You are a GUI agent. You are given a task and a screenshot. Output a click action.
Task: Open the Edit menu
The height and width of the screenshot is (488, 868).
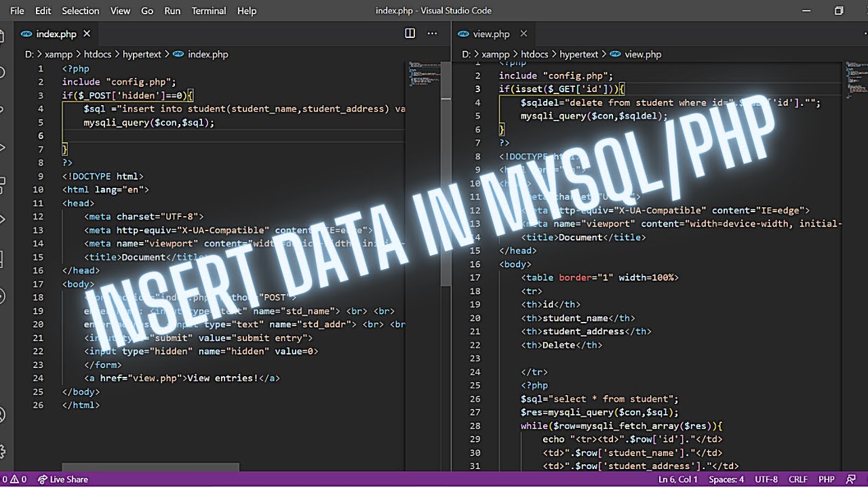click(43, 11)
